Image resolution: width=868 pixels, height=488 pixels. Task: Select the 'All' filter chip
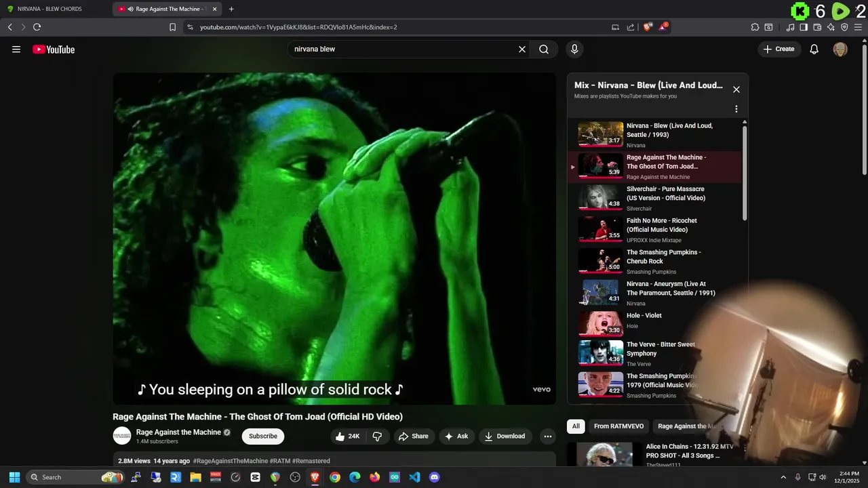coord(576,426)
